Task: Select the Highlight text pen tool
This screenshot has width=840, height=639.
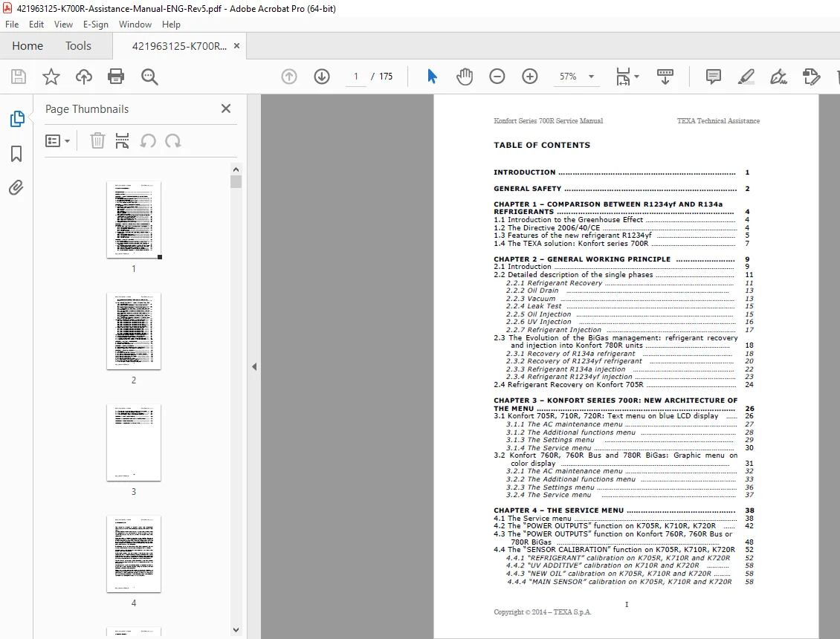Action: click(x=746, y=77)
